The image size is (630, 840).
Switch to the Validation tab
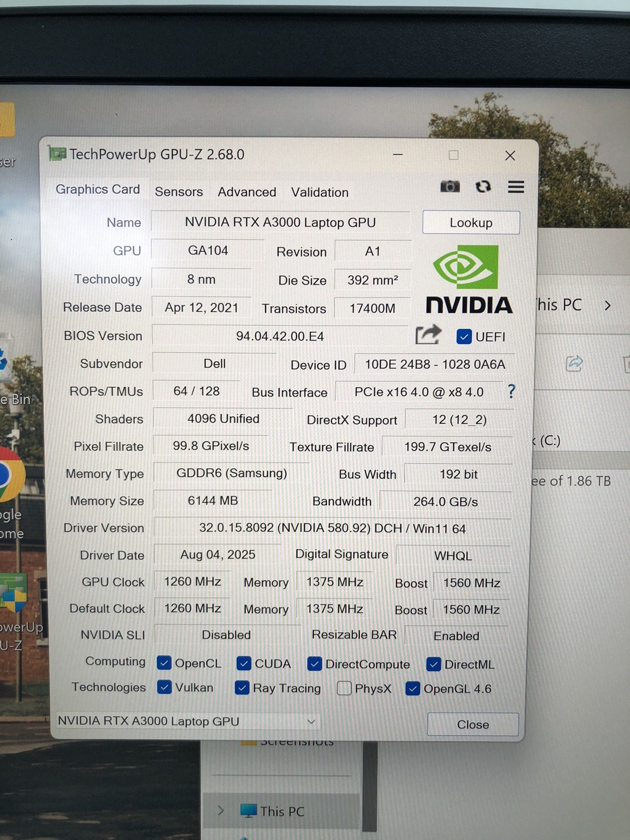[x=320, y=193]
